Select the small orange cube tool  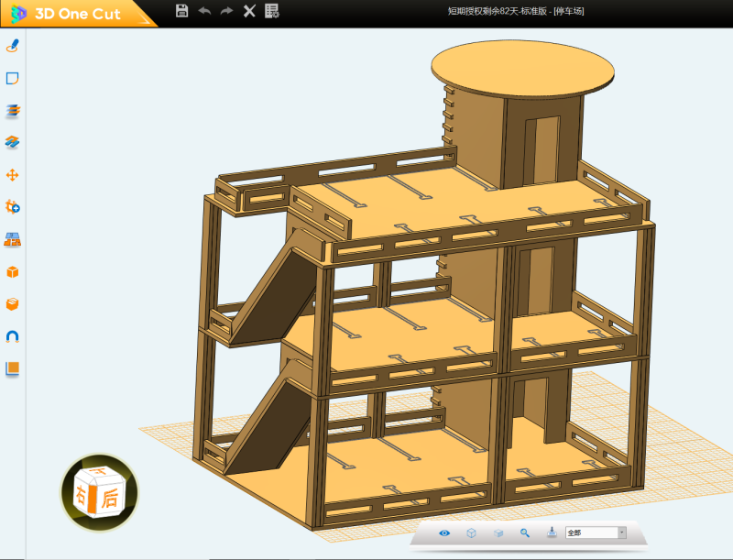13,272
